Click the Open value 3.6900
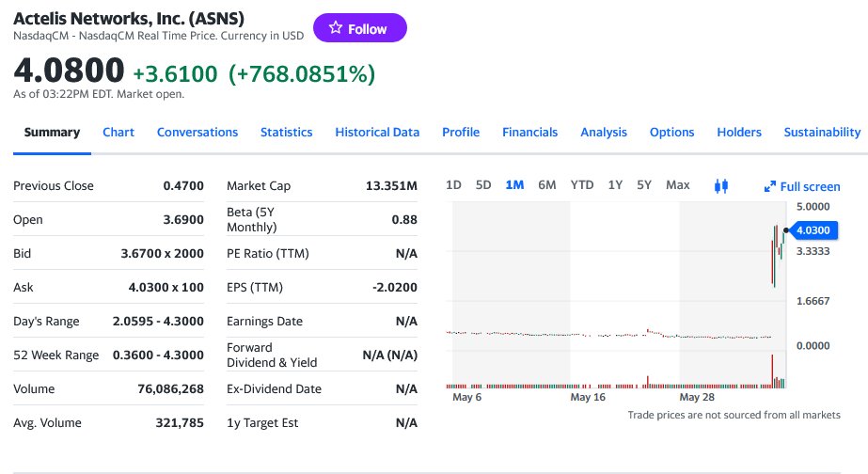Viewport: 868px width, 474px height. [183, 220]
